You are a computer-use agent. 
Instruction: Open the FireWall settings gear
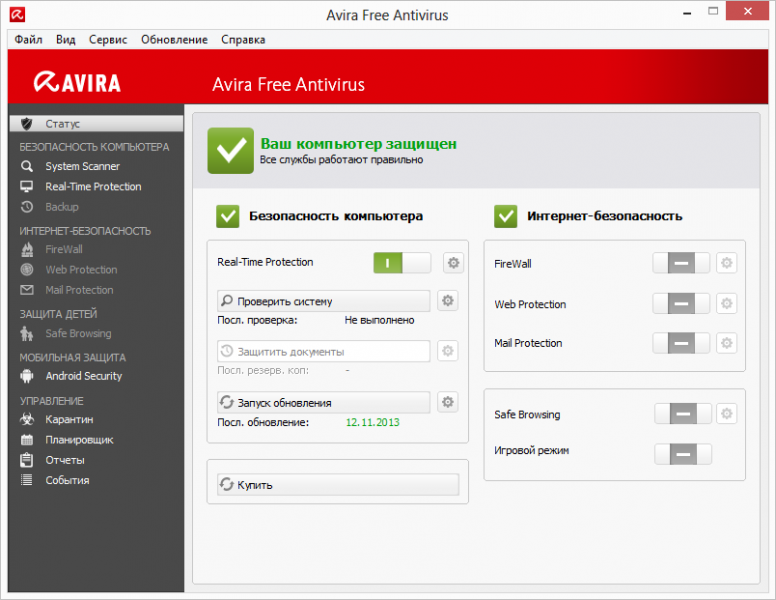tap(727, 263)
